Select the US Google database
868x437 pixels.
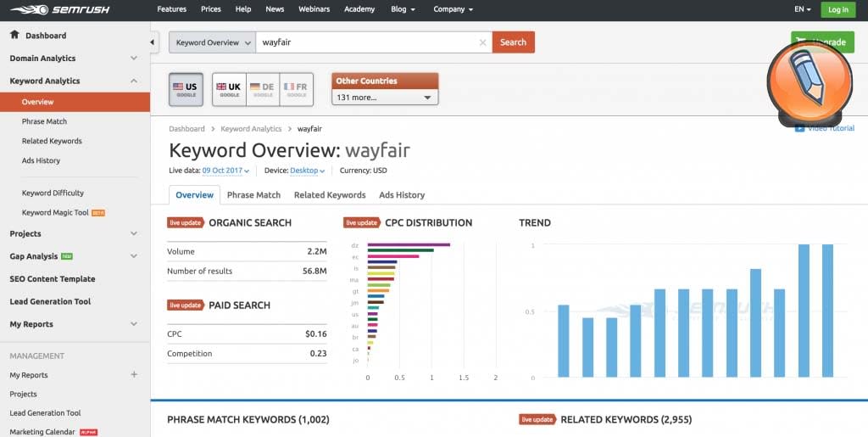pos(186,89)
